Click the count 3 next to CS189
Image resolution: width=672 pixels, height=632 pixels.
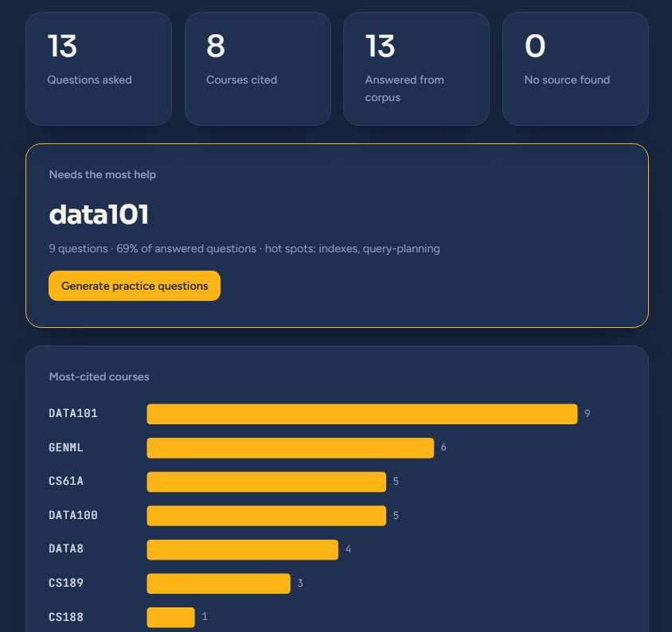click(x=300, y=583)
